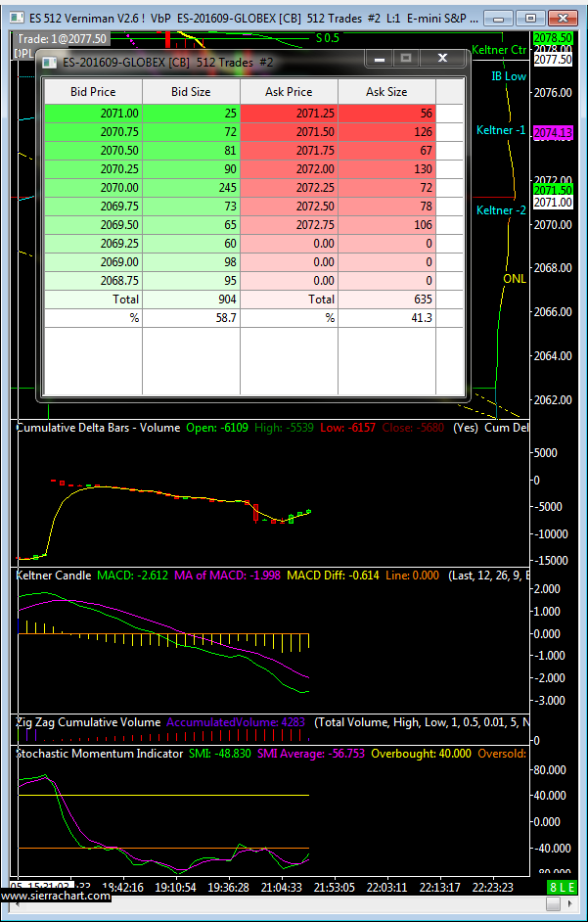Click the magenta 2074.13 price marker
The image size is (588, 922).
(552, 133)
